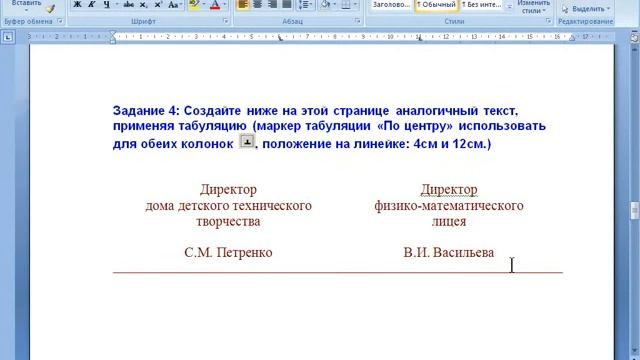Click the tab marker image in task text
This screenshot has height=360, width=640.
(247, 141)
